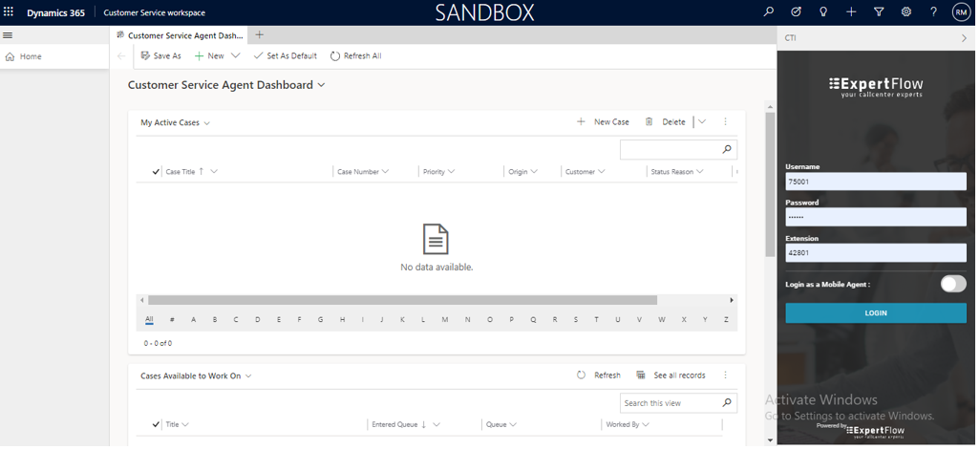This screenshot has height=450, width=980.
Task: Toggle select-all checkmark in My Active Cases
Action: (x=156, y=171)
